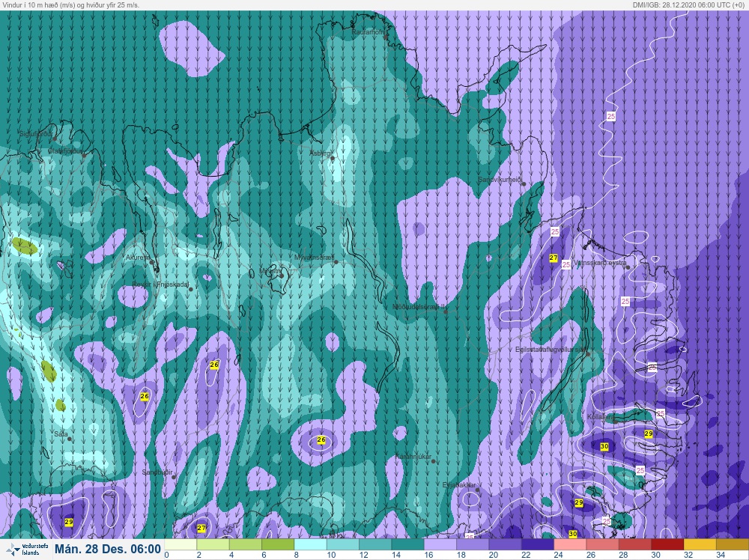Click the Veðurstofa Íslands logo

click(x=25, y=549)
